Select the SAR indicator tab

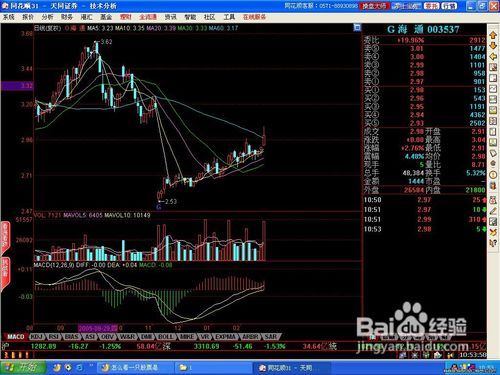coord(271,337)
